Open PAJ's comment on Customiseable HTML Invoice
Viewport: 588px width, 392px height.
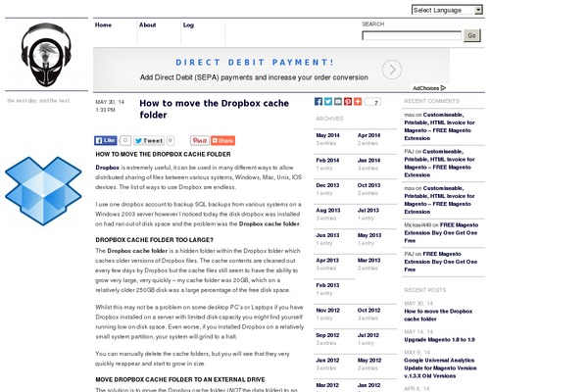tap(439, 164)
